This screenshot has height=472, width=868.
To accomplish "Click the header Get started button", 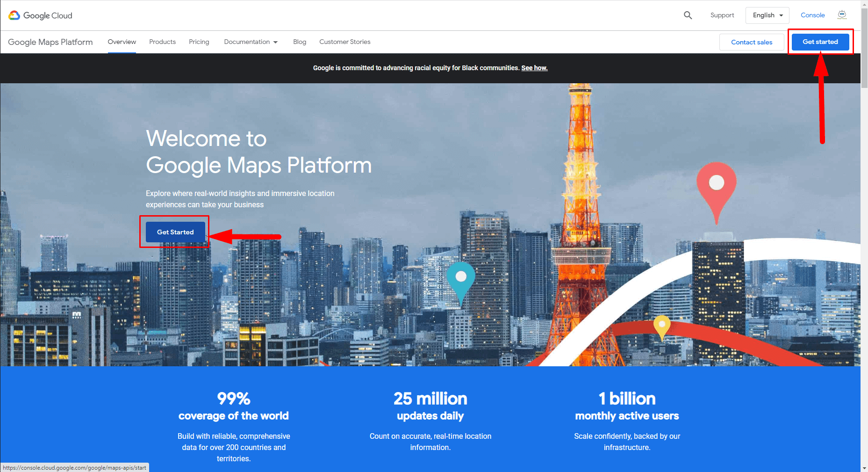I will coord(820,42).
